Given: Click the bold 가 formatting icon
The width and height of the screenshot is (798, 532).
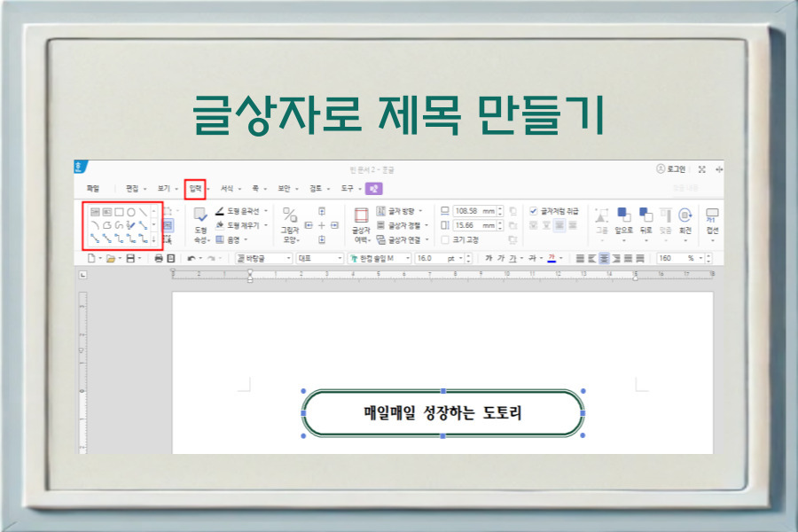Looking at the screenshot, I should coord(489,259).
